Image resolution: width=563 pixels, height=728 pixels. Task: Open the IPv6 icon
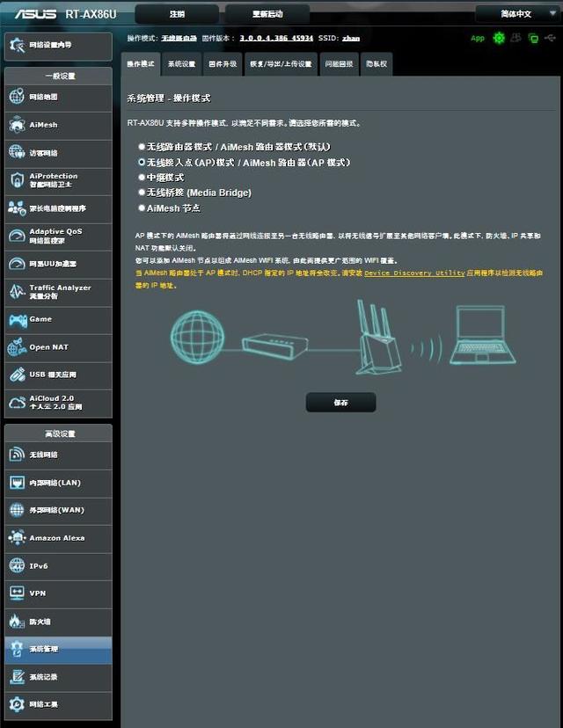17,565
